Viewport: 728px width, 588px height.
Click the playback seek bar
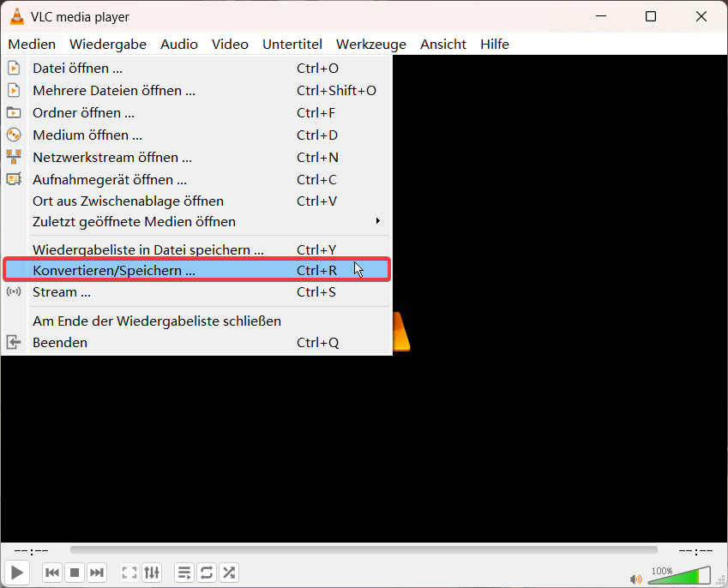[364, 550]
